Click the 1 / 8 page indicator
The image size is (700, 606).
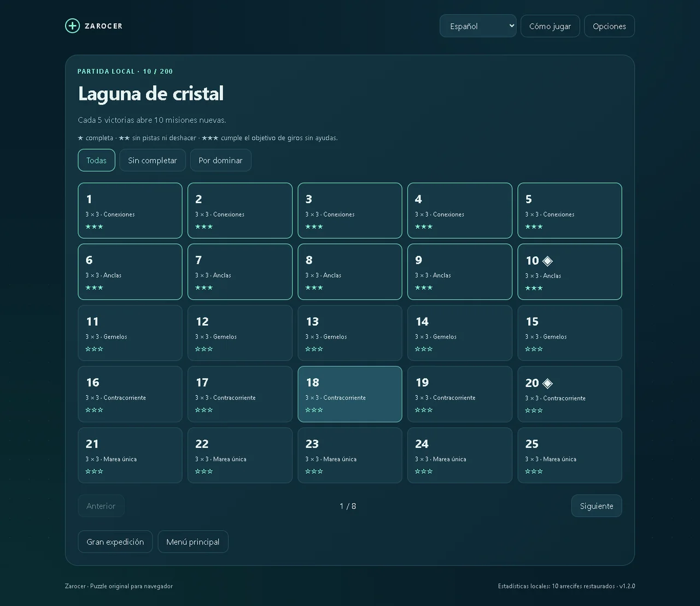348,506
